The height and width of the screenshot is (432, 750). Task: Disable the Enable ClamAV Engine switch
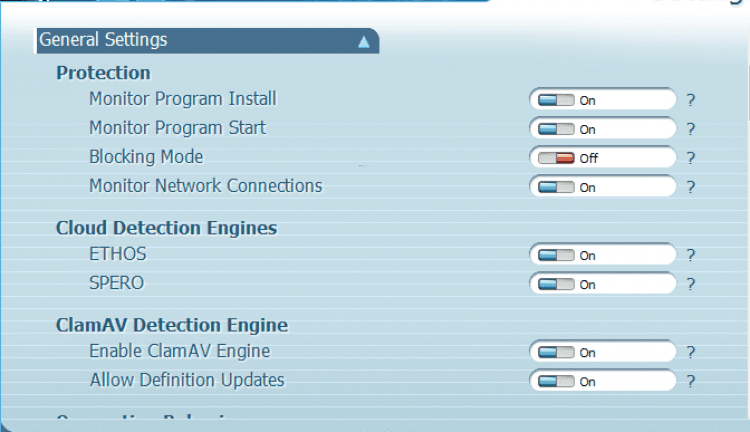[556, 352]
